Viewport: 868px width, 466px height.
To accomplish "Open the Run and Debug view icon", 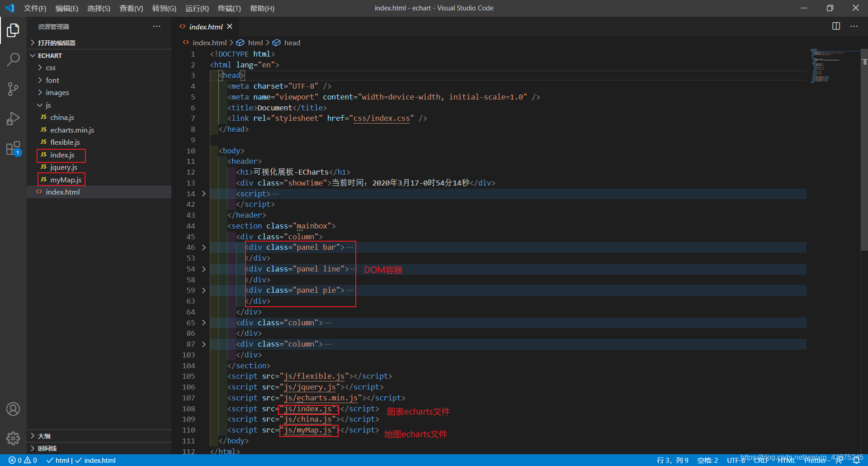I will pyautogui.click(x=13, y=119).
